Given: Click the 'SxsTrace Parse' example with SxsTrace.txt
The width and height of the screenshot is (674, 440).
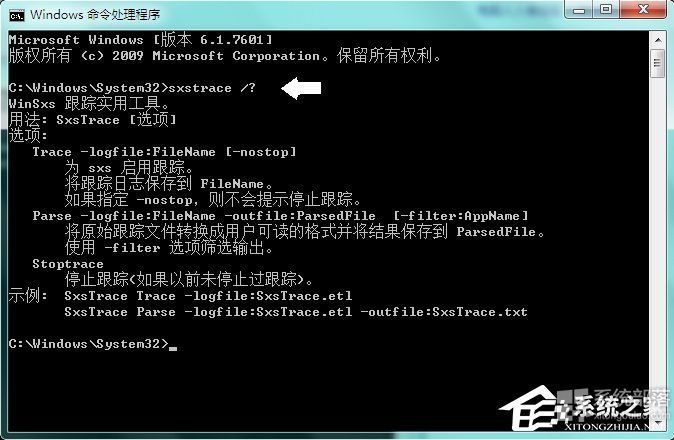Looking at the screenshot, I should (x=296, y=312).
